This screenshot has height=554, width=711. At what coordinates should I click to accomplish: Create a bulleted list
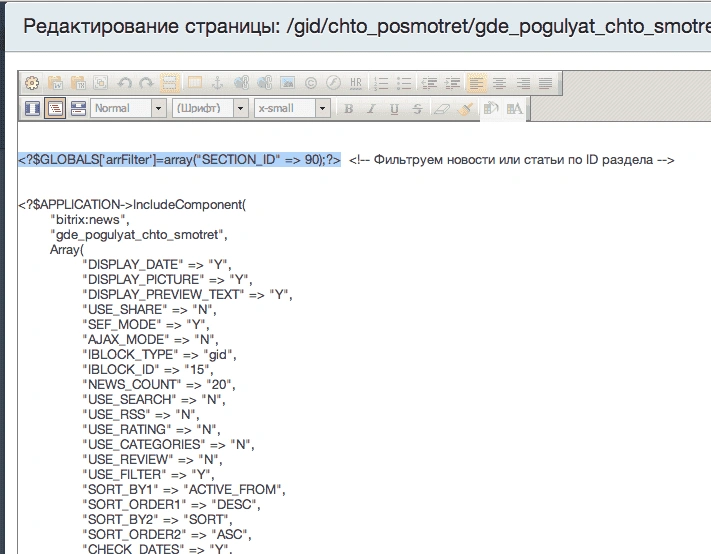(404, 83)
